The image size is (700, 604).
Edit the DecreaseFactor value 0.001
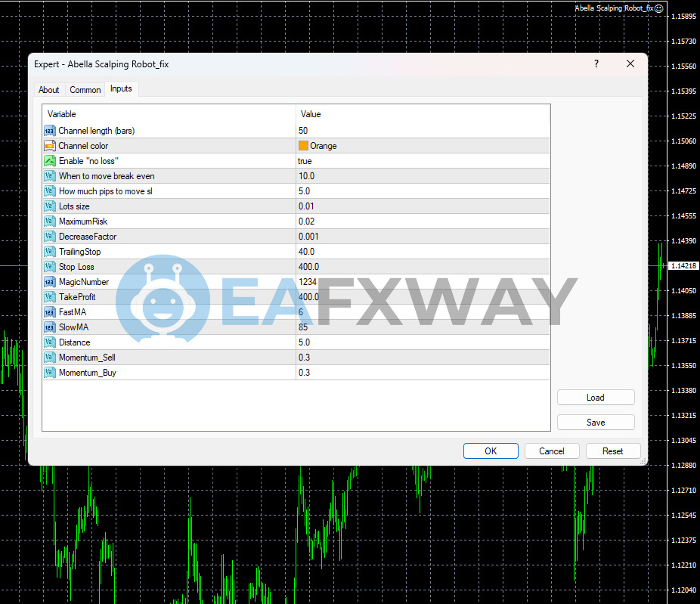coord(423,237)
